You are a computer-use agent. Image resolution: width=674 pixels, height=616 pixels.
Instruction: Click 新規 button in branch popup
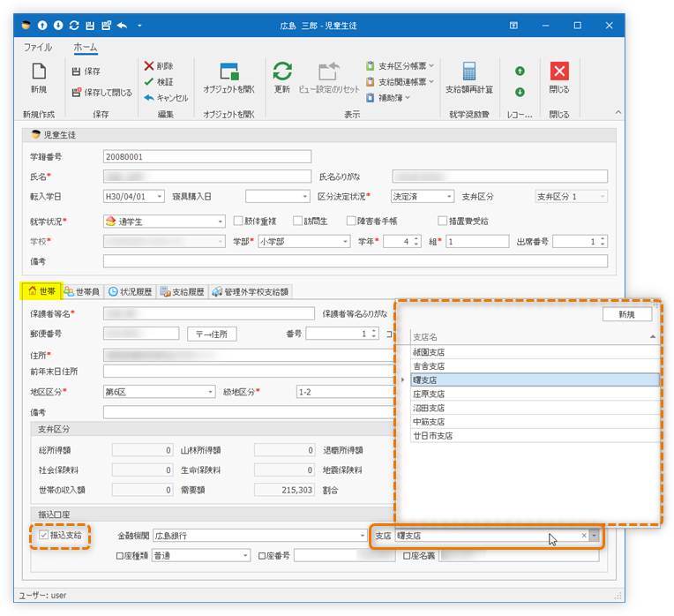tap(626, 315)
